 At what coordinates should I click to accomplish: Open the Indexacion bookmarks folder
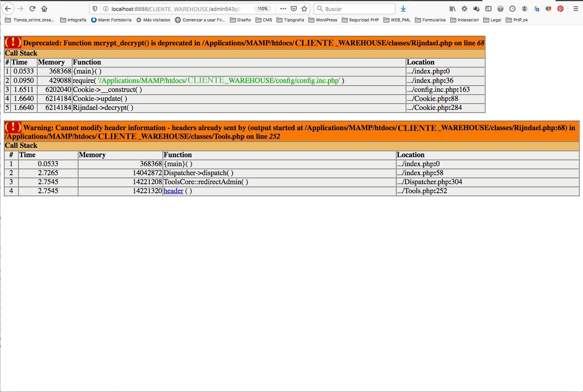pyautogui.click(x=464, y=20)
